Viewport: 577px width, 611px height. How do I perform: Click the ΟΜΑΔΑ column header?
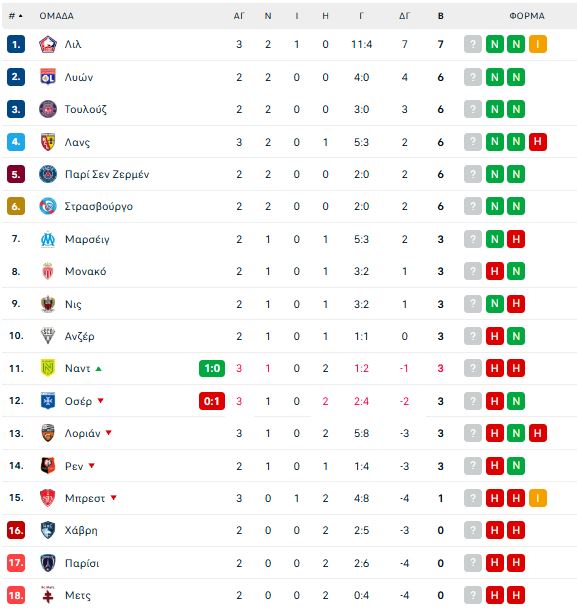56,16
